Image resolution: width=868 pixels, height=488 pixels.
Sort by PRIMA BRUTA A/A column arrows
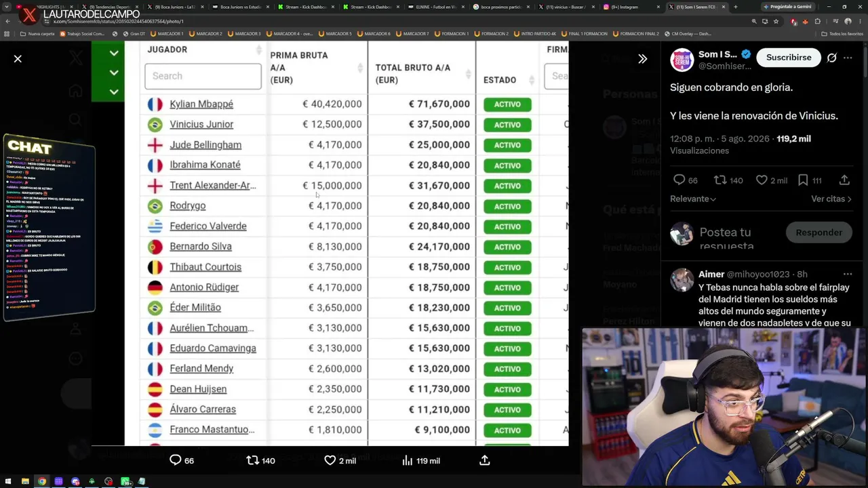coord(359,68)
